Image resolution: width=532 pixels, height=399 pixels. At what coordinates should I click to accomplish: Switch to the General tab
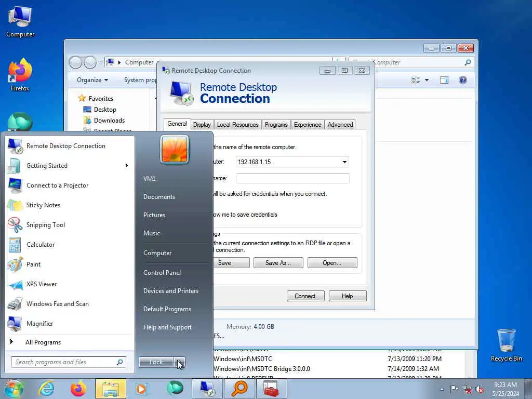coord(177,124)
